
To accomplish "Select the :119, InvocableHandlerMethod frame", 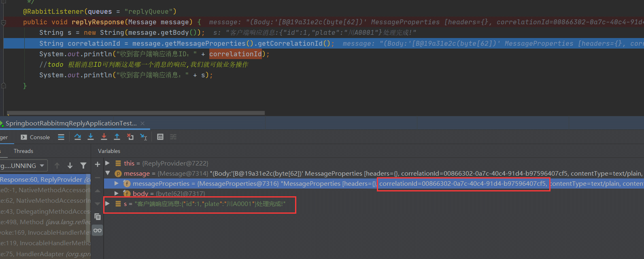I will pos(45,243).
